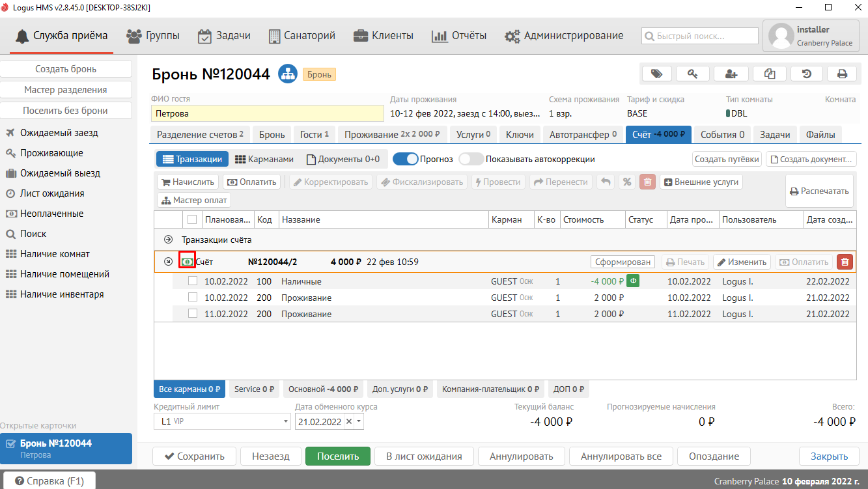Open the Кредитный лимит dropdown
This screenshot has height=489, width=868.
(x=286, y=422)
